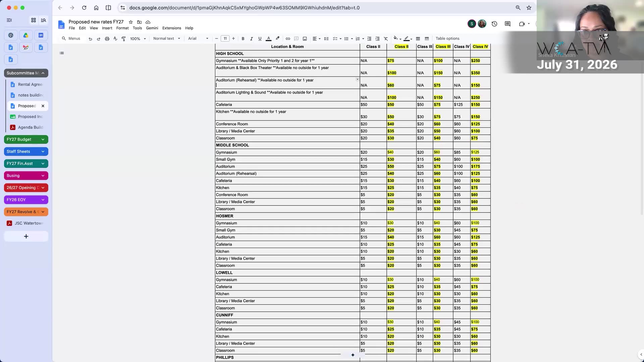Screen dimensions: 644x362
Task: Open the pinned Gmail tab
Action: 26,47
